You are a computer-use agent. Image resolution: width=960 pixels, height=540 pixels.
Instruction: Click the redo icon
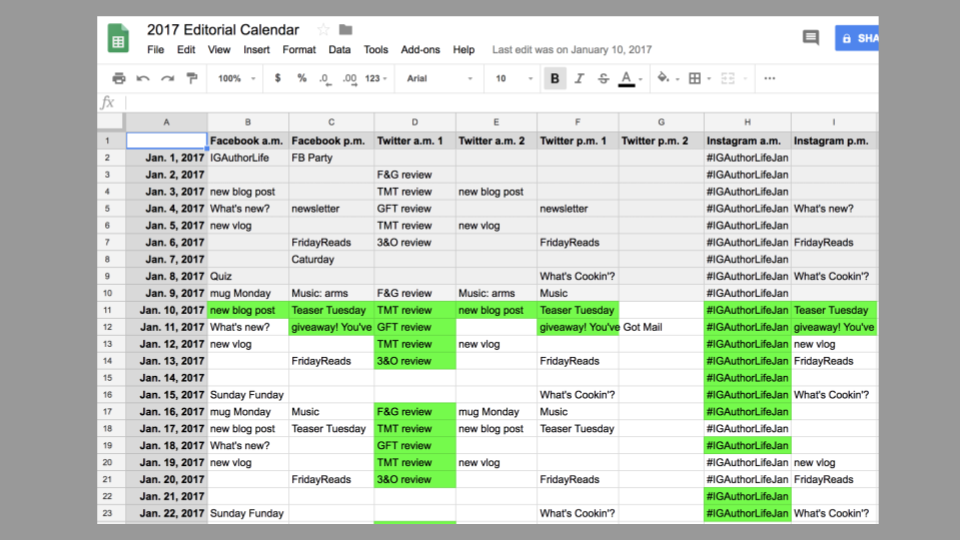[x=167, y=78]
